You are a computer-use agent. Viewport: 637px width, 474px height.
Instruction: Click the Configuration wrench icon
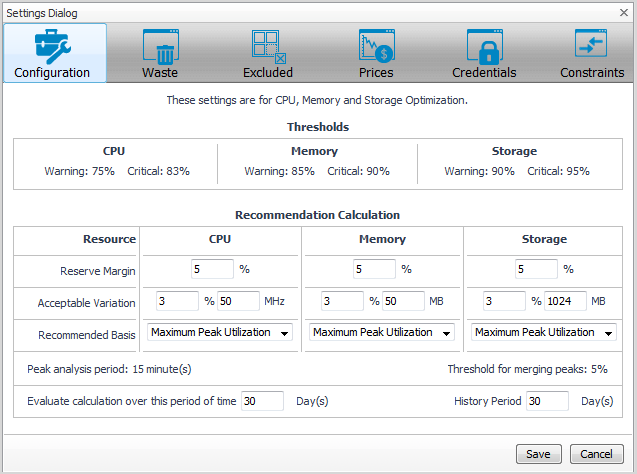click(52, 46)
